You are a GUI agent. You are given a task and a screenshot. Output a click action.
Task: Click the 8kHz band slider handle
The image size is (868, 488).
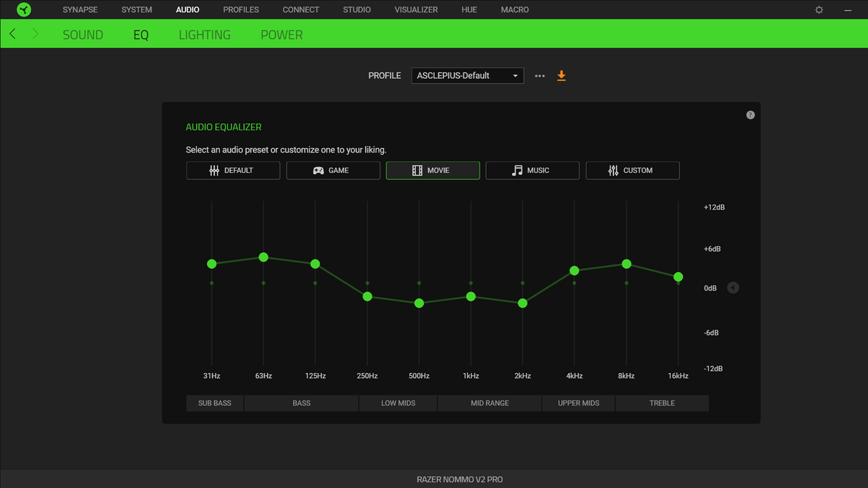[x=626, y=264]
